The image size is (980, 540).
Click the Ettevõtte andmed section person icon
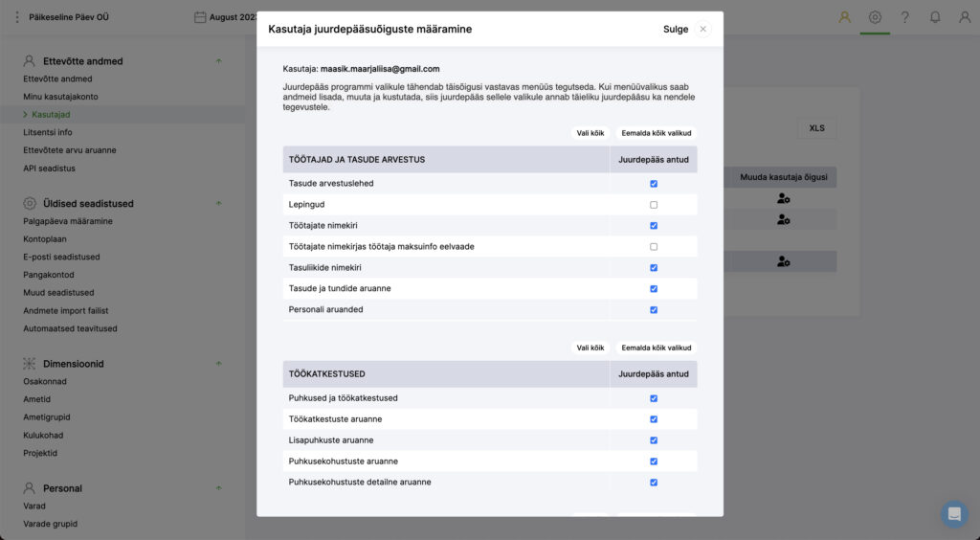coord(30,60)
